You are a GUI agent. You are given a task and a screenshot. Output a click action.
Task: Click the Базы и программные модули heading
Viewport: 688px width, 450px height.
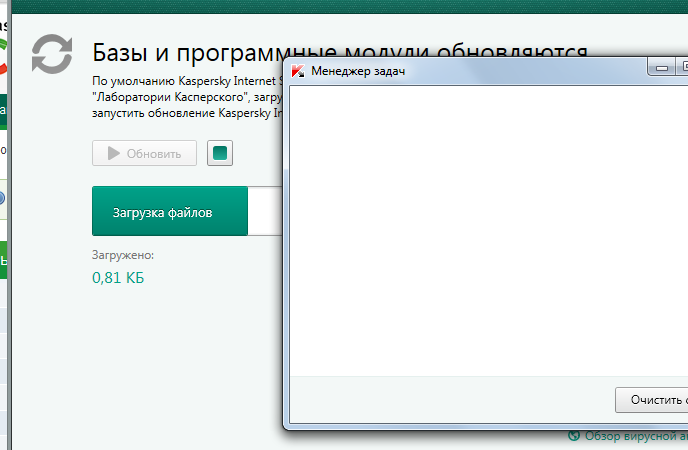pyautogui.click(x=340, y=53)
